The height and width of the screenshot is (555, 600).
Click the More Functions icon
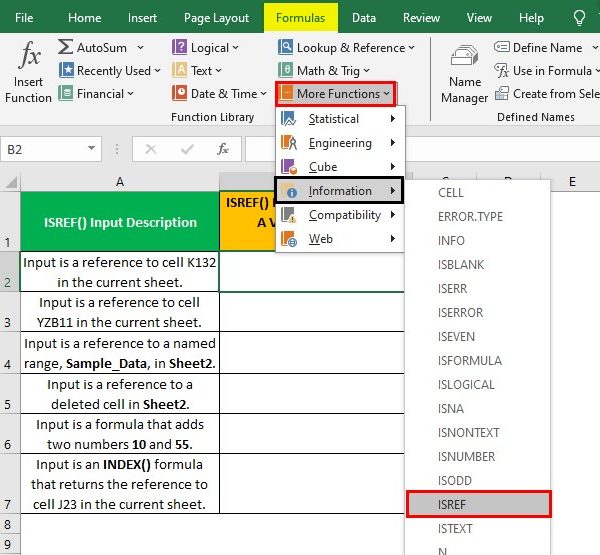[286, 93]
